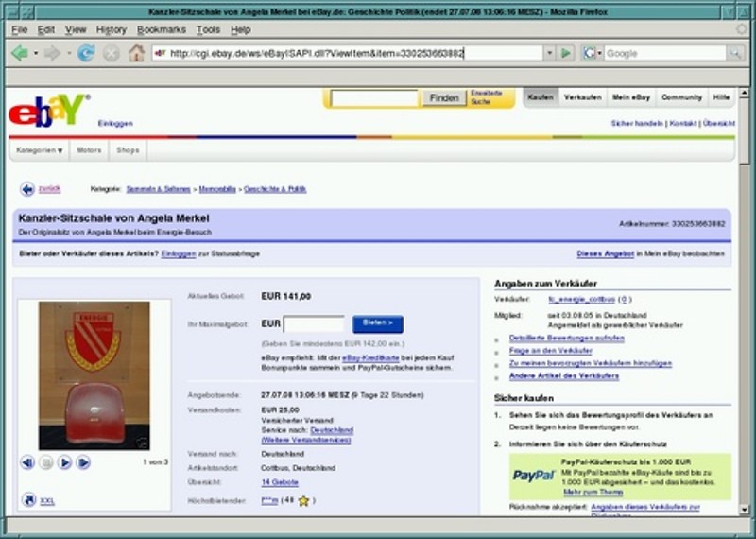The height and width of the screenshot is (539, 756).
Task: Click the blue zurück arrow icon
Action: [x=27, y=189]
